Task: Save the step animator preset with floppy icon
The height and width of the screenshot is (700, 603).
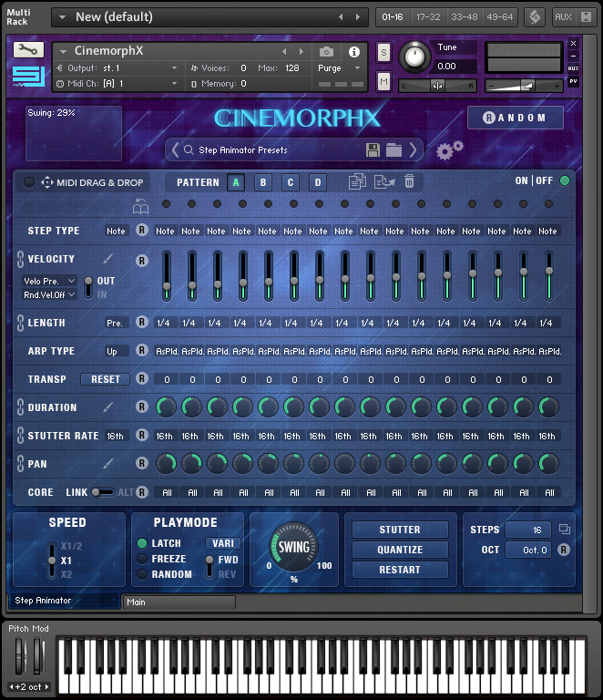Action: [373, 150]
